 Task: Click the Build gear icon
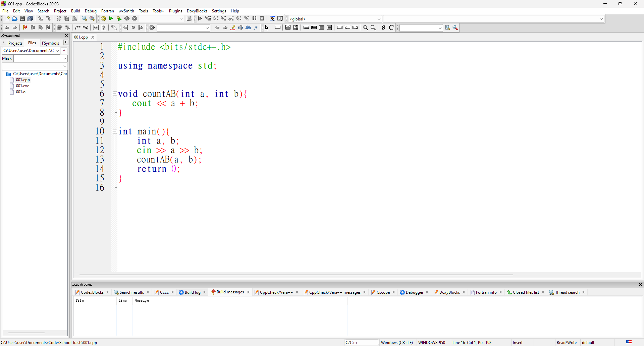click(104, 19)
